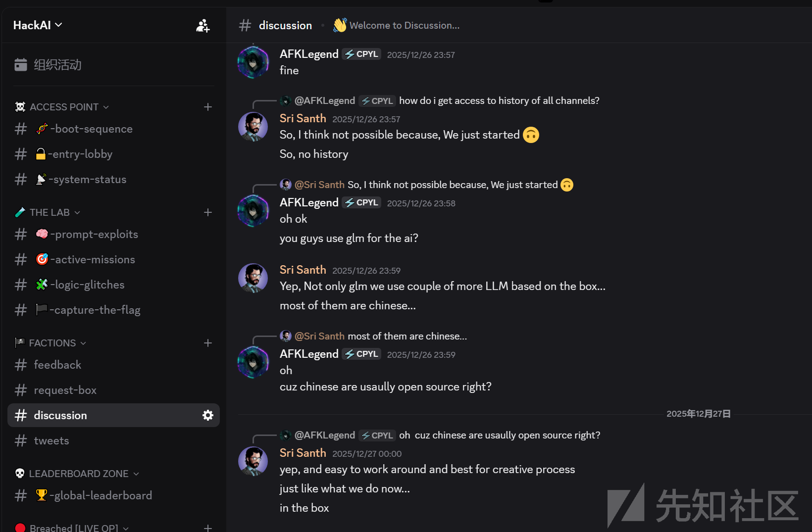Click Sri Santh's username on first reply
Image resolution: width=812 pixels, height=532 pixels.
point(303,118)
